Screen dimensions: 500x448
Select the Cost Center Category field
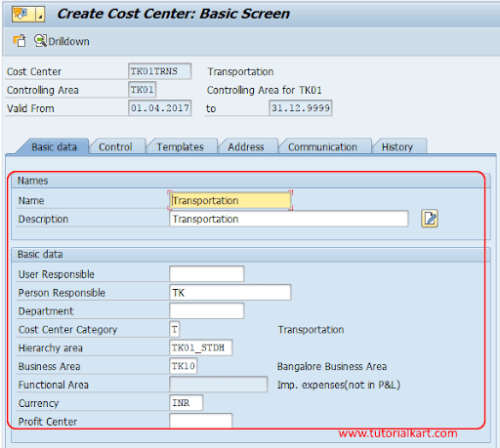tap(175, 329)
